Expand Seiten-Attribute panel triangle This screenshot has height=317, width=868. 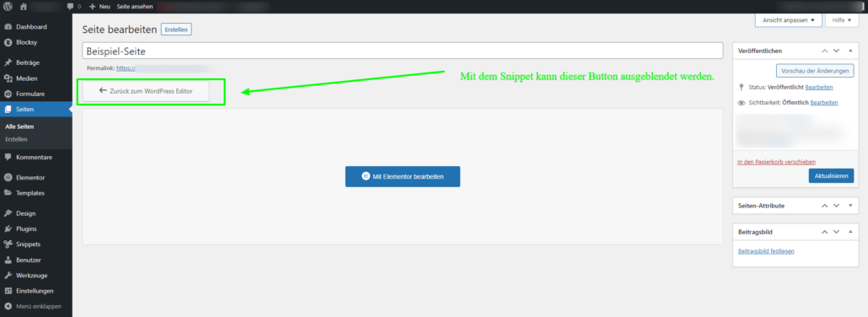coord(851,206)
